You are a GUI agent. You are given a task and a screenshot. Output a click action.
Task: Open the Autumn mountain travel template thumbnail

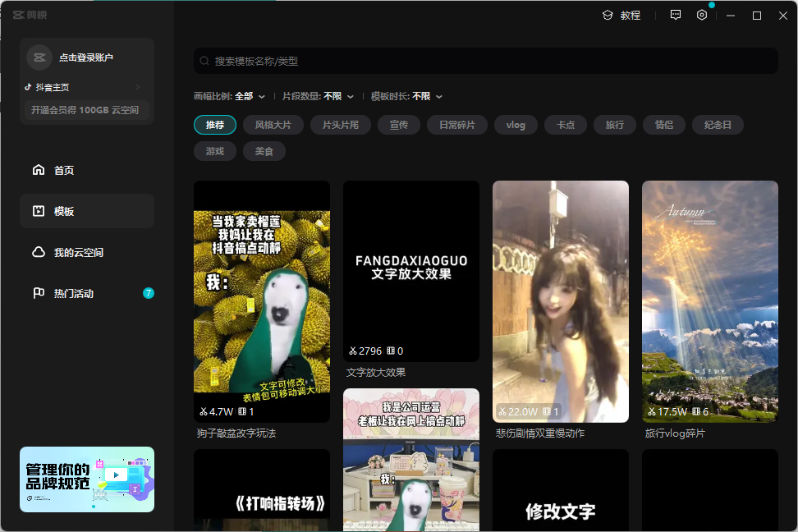tap(710, 301)
